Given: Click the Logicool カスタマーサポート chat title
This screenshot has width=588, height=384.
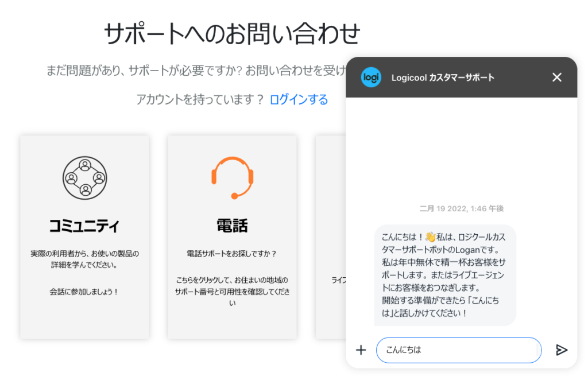Looking at the screenshot, I should click(x=443, y=77).
